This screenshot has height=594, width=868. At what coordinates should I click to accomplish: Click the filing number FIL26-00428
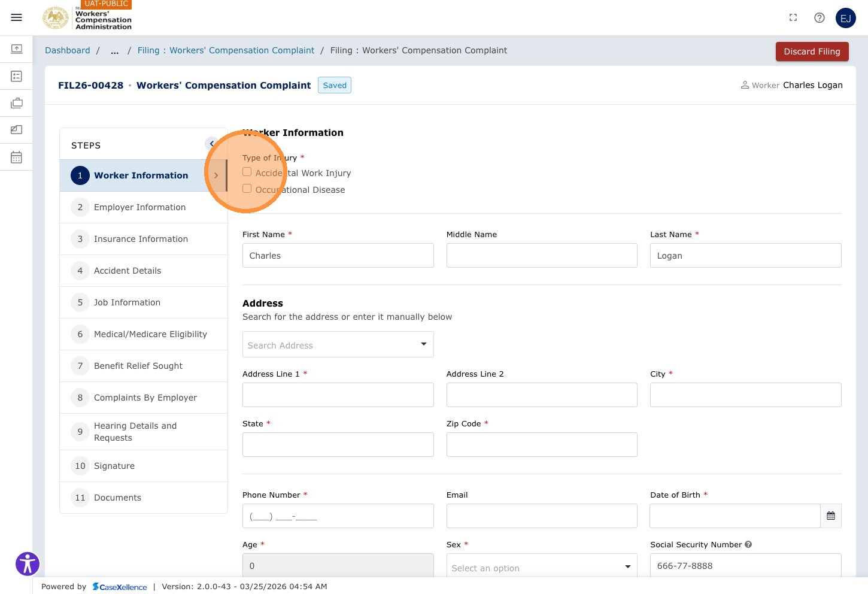pyautogui.click(x=90, y=85)
